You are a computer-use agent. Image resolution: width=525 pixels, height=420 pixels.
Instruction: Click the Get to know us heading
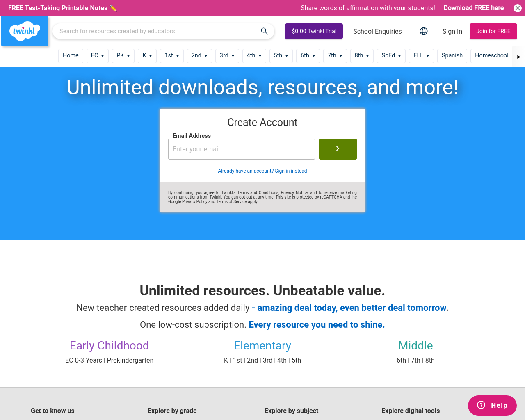tap(52, 411)
